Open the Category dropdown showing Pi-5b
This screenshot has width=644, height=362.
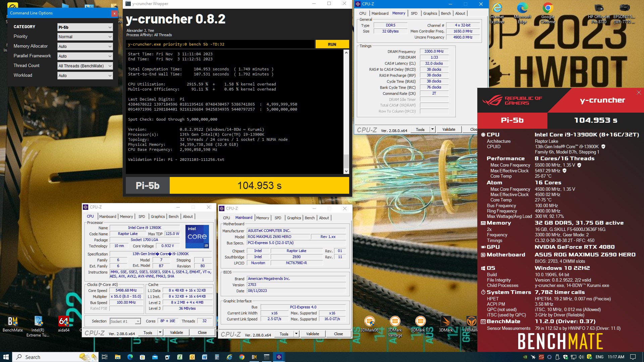coord(85,27)
